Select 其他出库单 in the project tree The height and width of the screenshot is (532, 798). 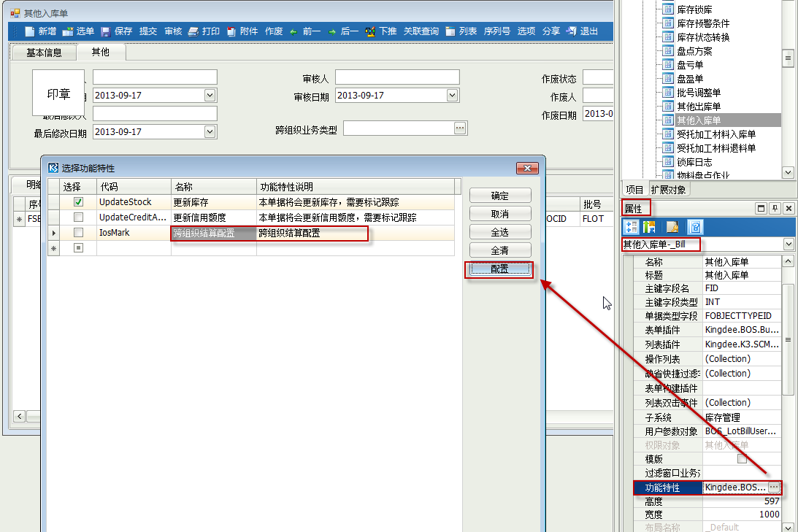698,107
